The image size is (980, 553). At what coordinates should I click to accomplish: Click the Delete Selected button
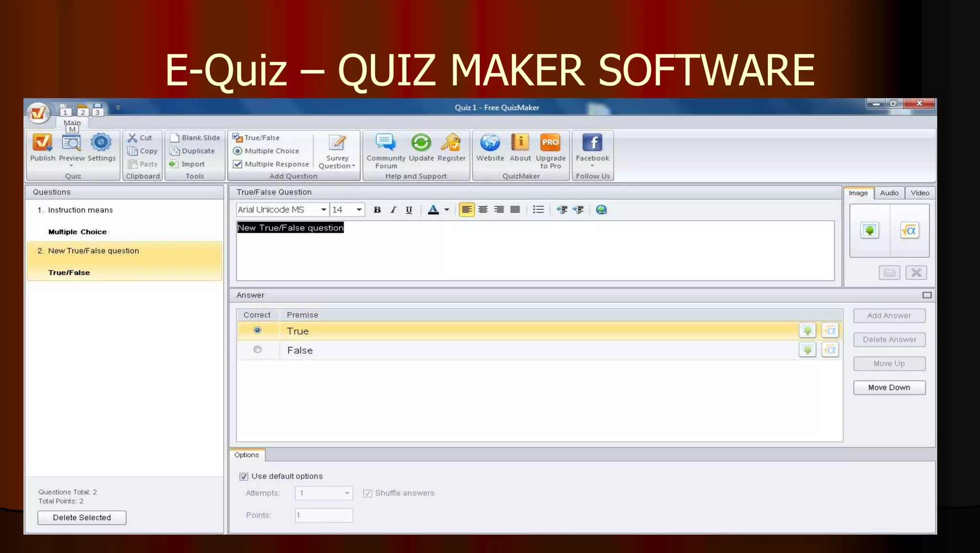(x=82, y=518)
